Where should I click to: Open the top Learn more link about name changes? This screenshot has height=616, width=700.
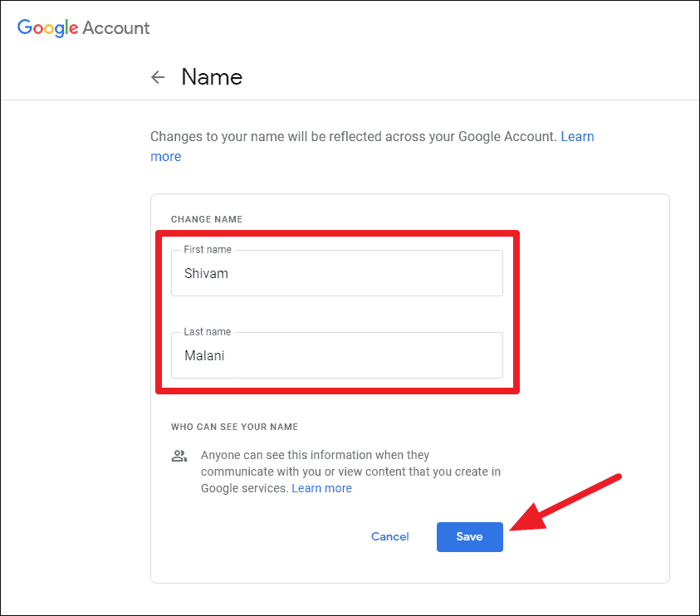tap(578, 136)
